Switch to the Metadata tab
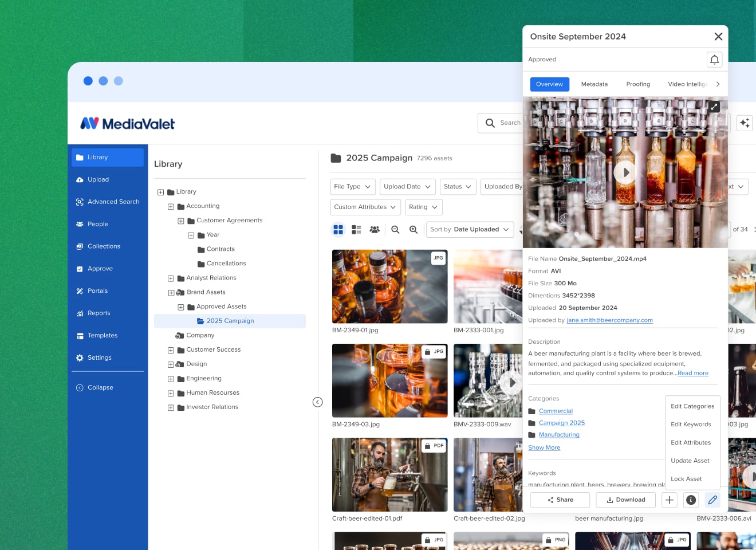The image size is (756, 550). click(594, 84)
